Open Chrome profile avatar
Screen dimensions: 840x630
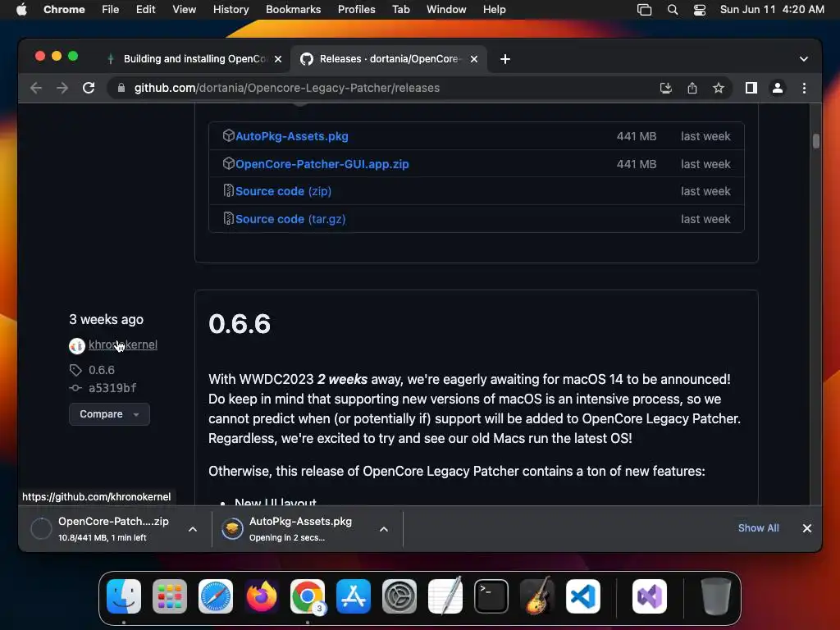778,88
